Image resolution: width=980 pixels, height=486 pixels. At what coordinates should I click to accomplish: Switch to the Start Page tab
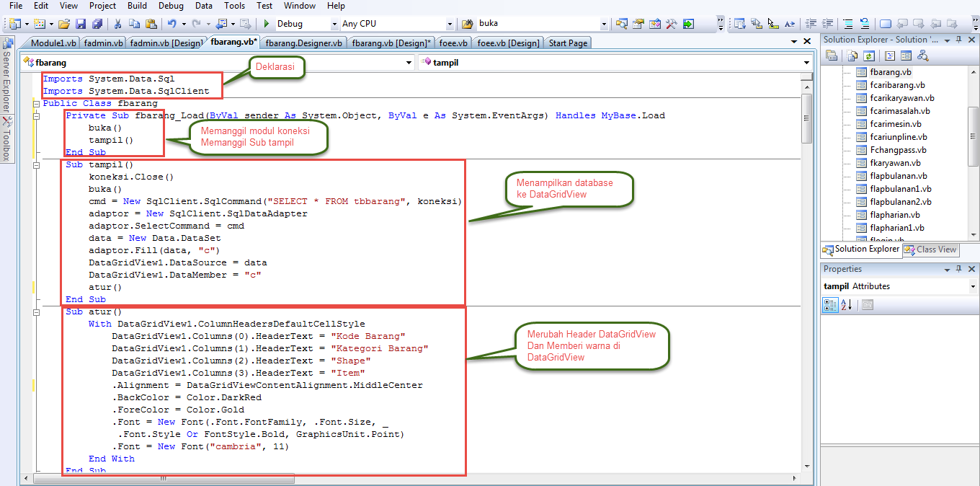(567, 43)
